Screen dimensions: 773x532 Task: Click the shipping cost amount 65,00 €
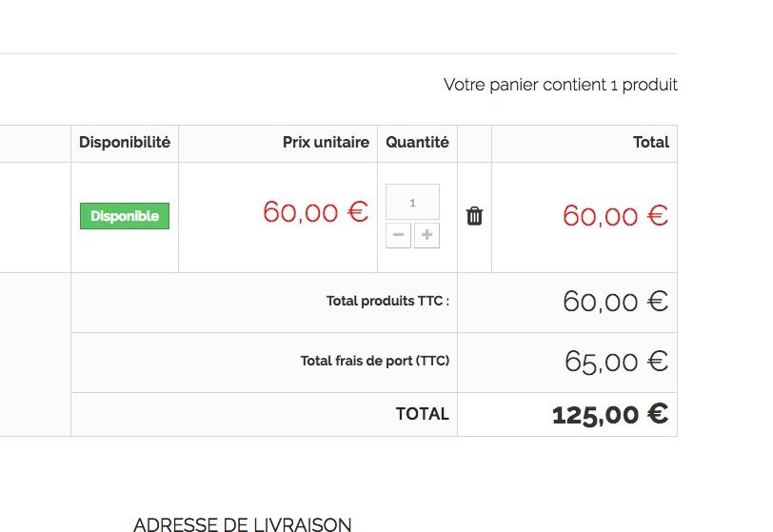coord(616,362)
